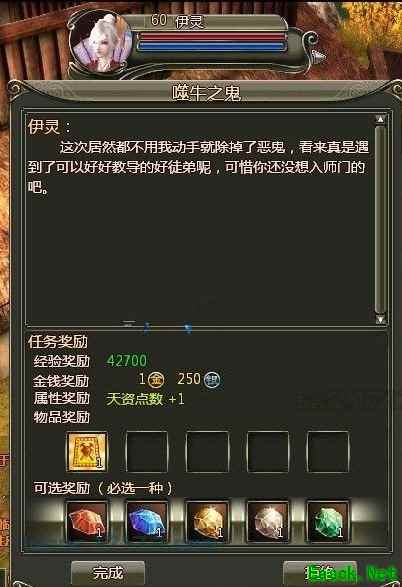
Task: Click the gold coin currency icon
Action: coord(156,380)
